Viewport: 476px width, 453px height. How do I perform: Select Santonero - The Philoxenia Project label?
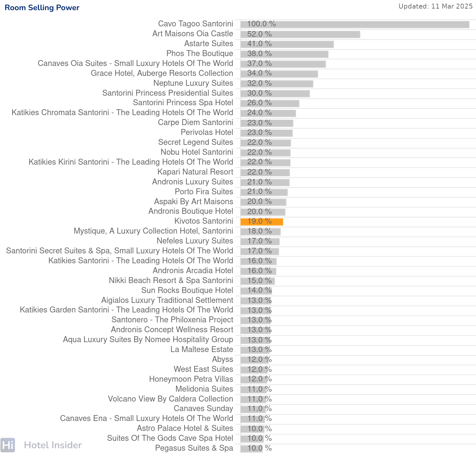[x=172, y=320]
